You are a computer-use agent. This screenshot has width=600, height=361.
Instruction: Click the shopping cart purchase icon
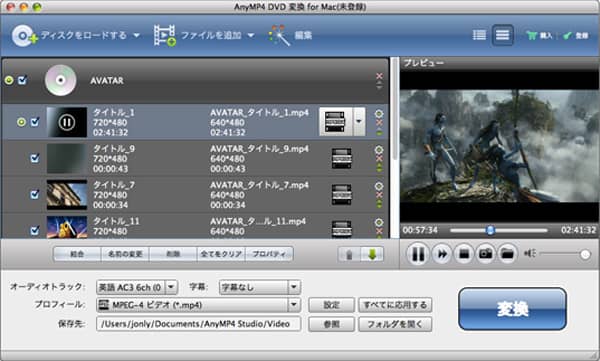click(x=531, y=36)
